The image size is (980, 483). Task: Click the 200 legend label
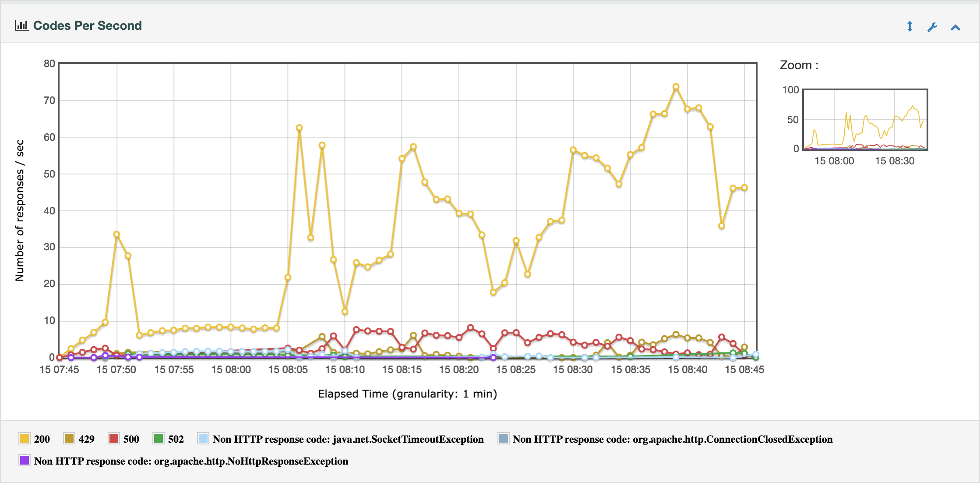[x=42, y=439]
